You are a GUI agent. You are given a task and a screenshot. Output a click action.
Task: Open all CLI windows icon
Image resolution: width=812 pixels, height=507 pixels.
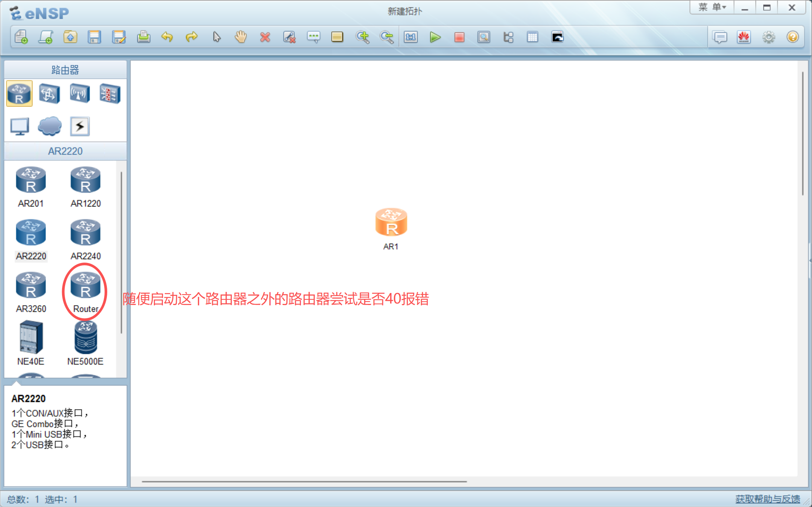tap(557, 37)
